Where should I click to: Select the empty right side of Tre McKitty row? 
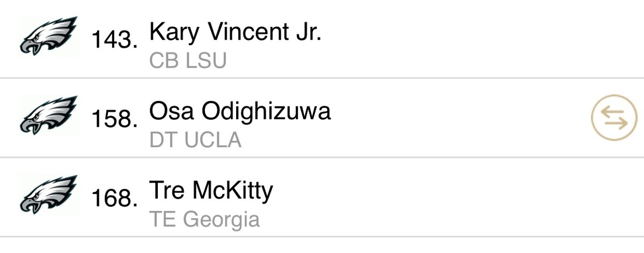(483, 197)
